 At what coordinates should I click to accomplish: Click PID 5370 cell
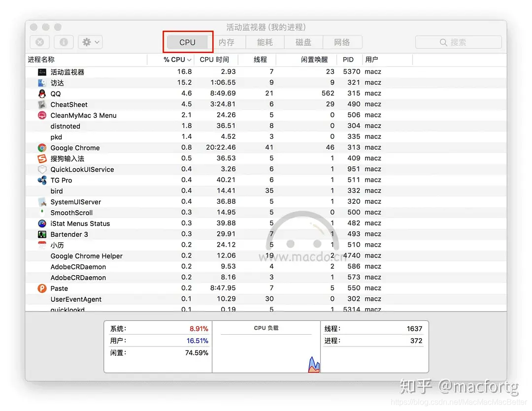(x=352, y=71)
